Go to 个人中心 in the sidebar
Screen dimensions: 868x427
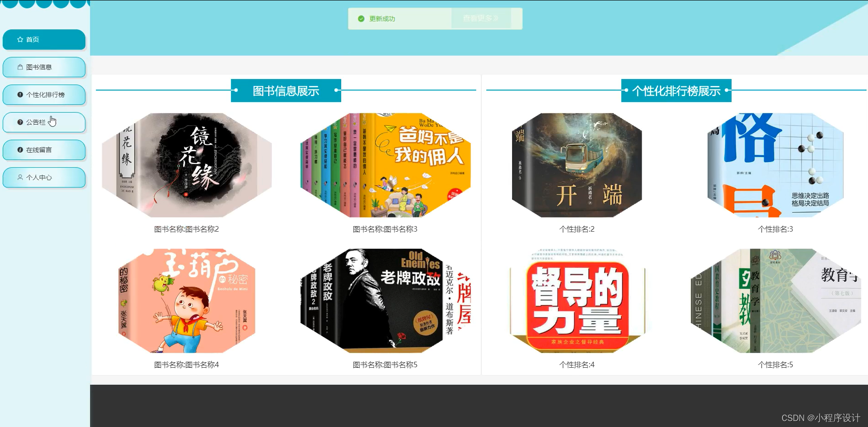pos(44,177)
